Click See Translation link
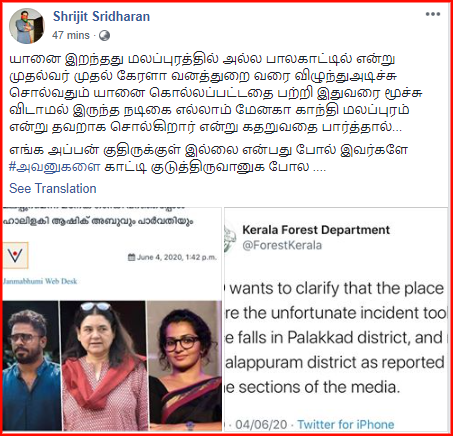 [53, 189]
